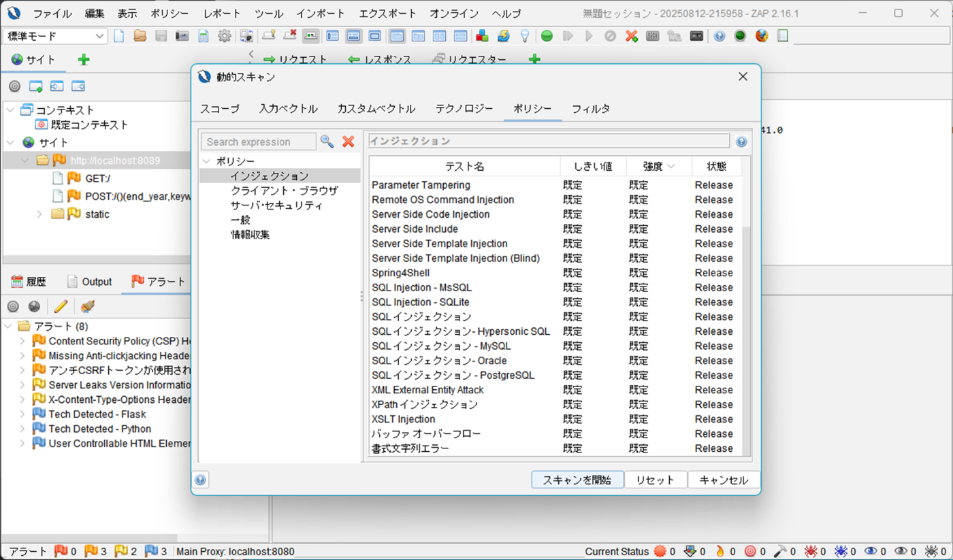Open options with the gear icon
This screenshot has width=953, height=560.
pyautogui.click(x=224, y=36)
